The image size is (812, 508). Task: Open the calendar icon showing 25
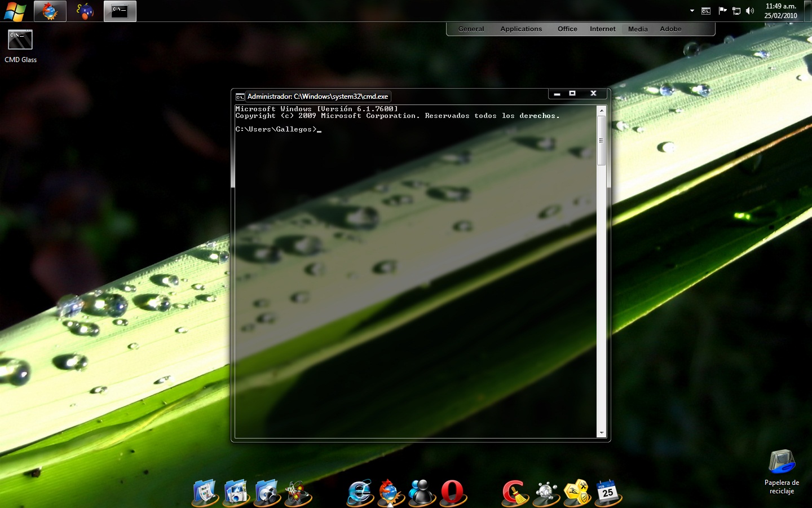click(x=608, y=493)
